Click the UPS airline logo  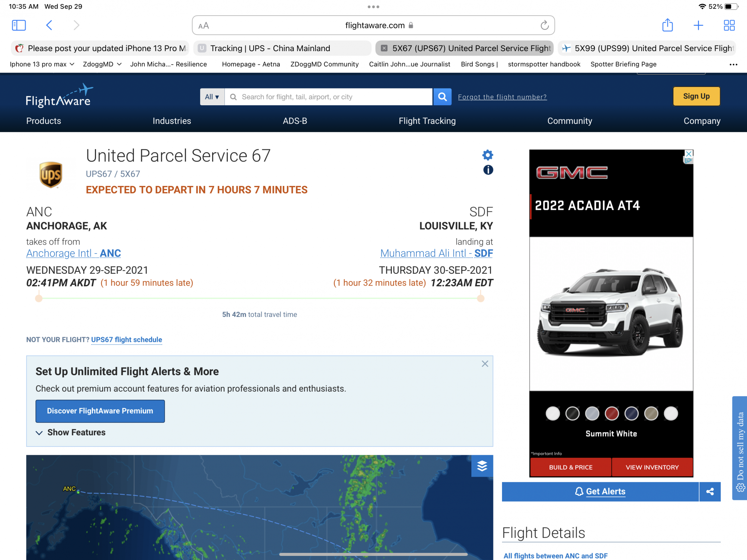51,174
